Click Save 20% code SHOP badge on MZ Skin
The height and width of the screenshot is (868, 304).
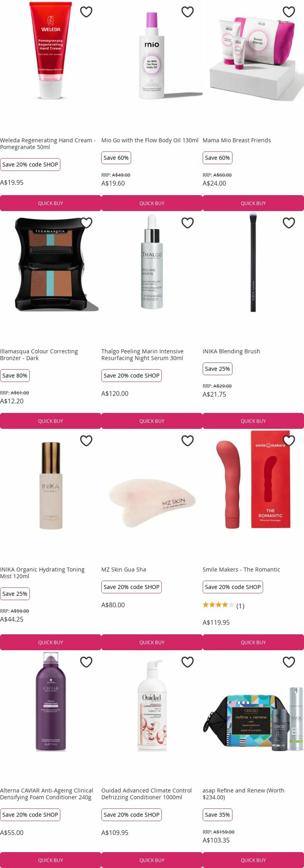(131, 587)
